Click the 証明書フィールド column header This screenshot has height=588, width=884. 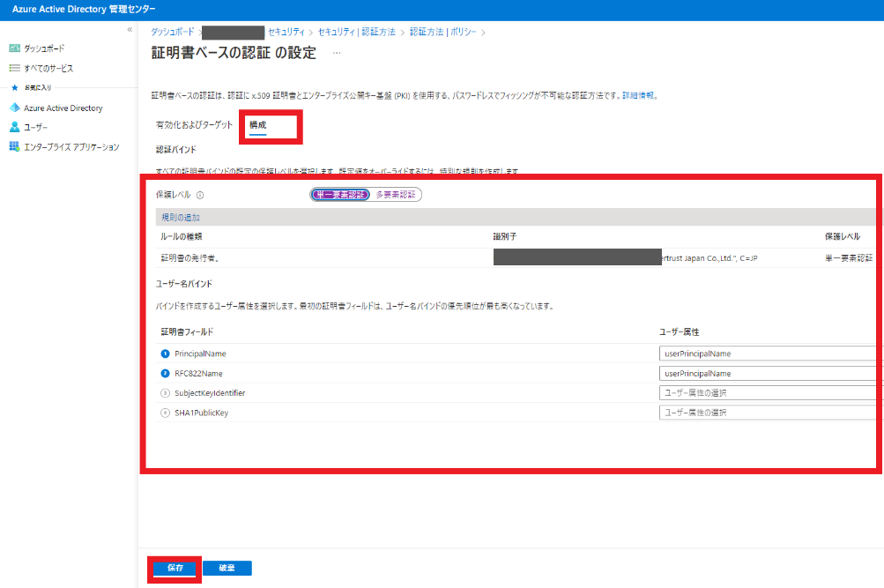[187, 331]
